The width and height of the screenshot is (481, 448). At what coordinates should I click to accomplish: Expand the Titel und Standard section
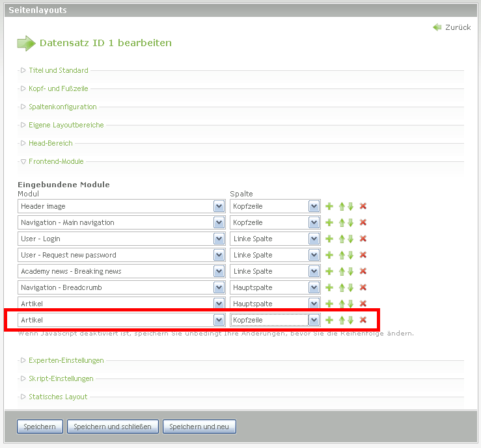58,70
